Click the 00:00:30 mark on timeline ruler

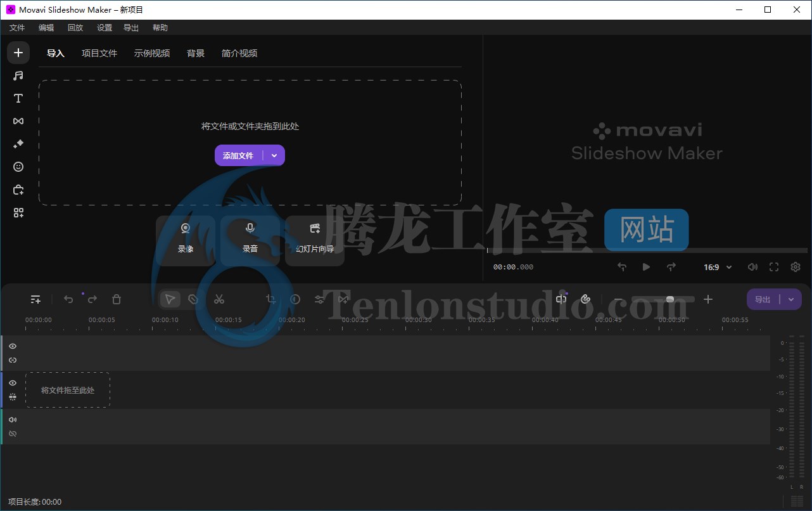pos(418,320)
